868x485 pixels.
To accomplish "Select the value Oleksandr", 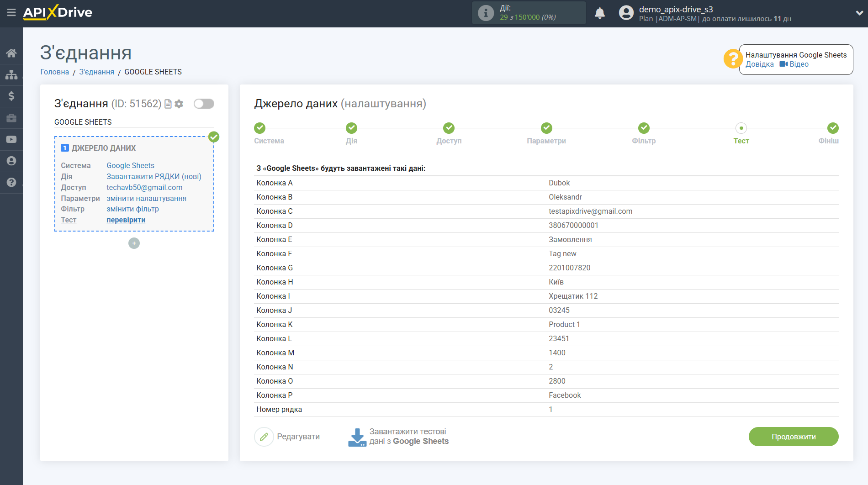I will click(x=565, y=197).
